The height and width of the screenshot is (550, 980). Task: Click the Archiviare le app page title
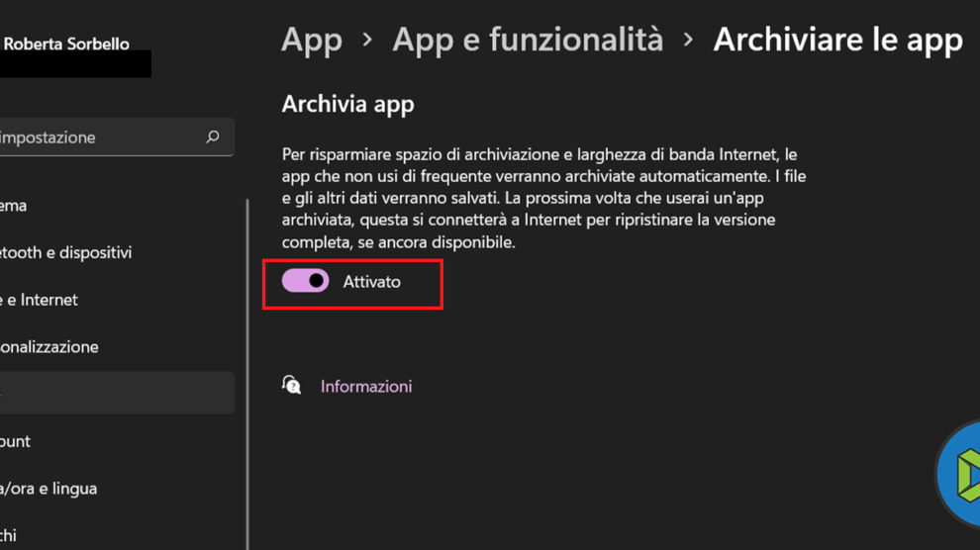click(837, 41)
